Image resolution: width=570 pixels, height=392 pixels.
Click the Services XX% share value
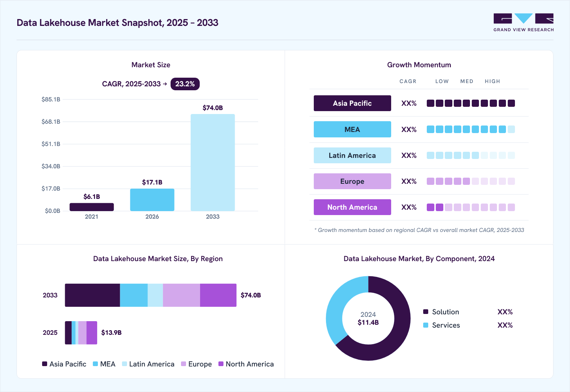click(505, 325)
